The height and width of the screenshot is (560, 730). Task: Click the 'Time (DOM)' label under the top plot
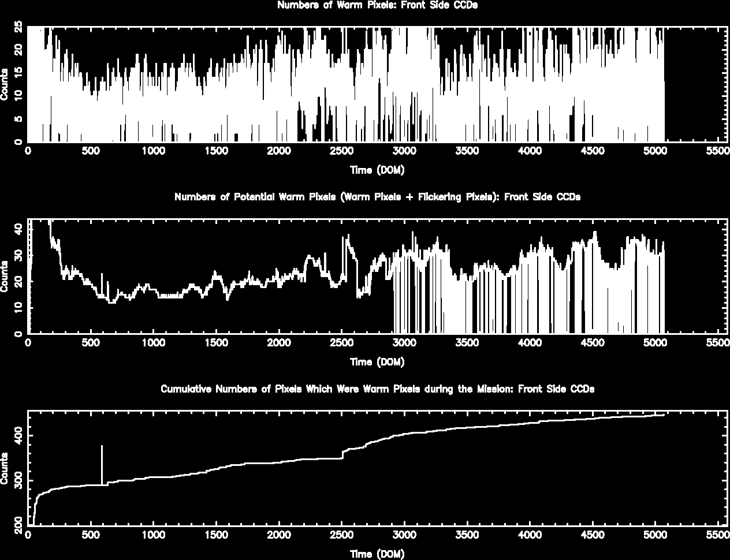pos(377,170)
